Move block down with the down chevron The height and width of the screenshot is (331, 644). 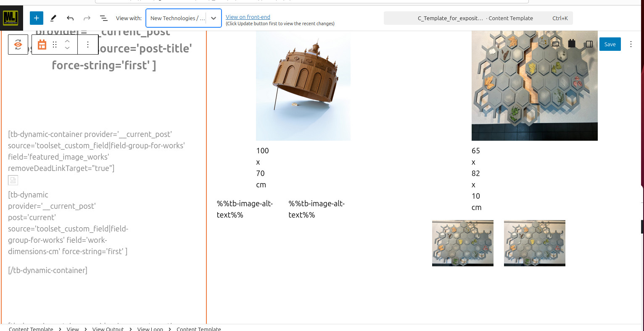pos(67,48)
